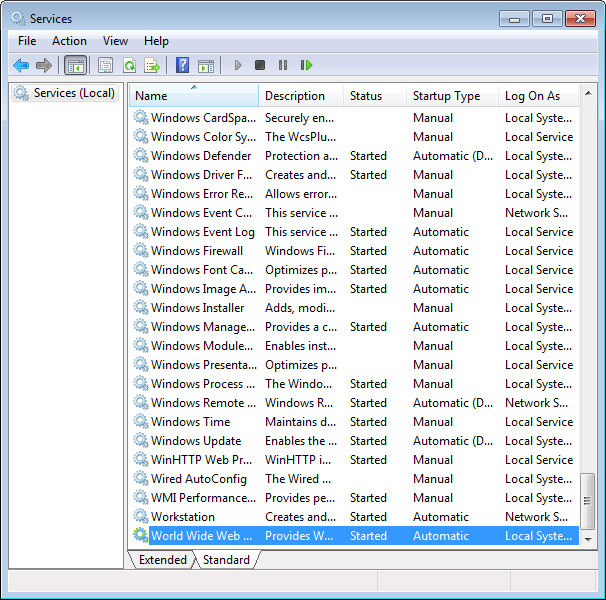Click the Stop Service square icon
The height and width of the screenshot is (600, 606).
(x=260, y=65)
